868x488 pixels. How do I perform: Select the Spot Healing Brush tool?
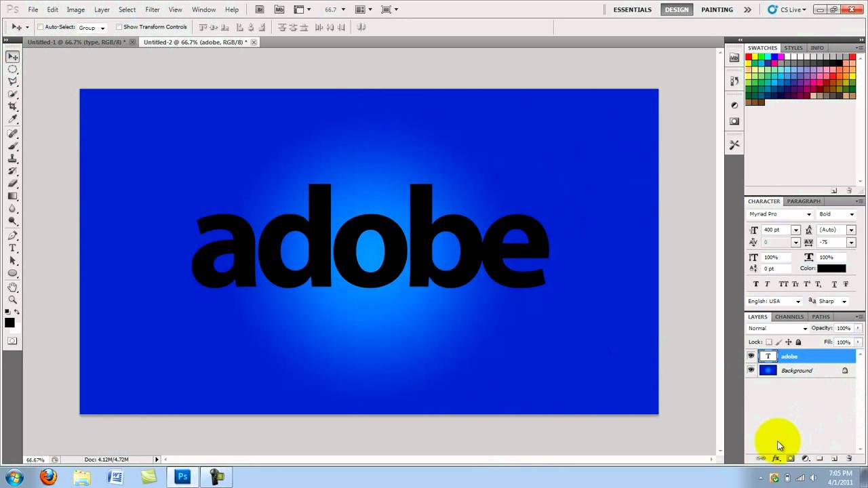(13, 134)
